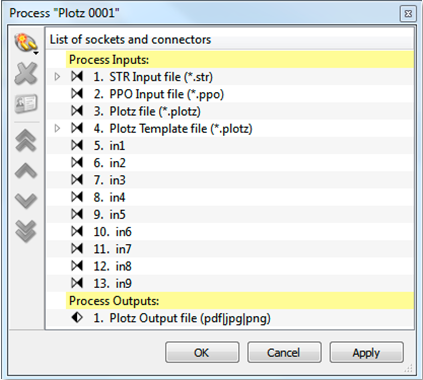Move item down with single down chevron
423x380 pixels.
click(26, 200)
